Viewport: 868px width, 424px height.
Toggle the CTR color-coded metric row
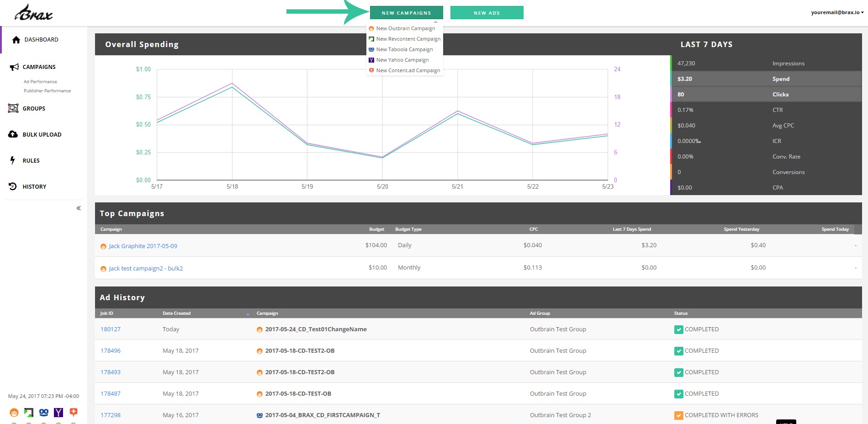[766, 110]
